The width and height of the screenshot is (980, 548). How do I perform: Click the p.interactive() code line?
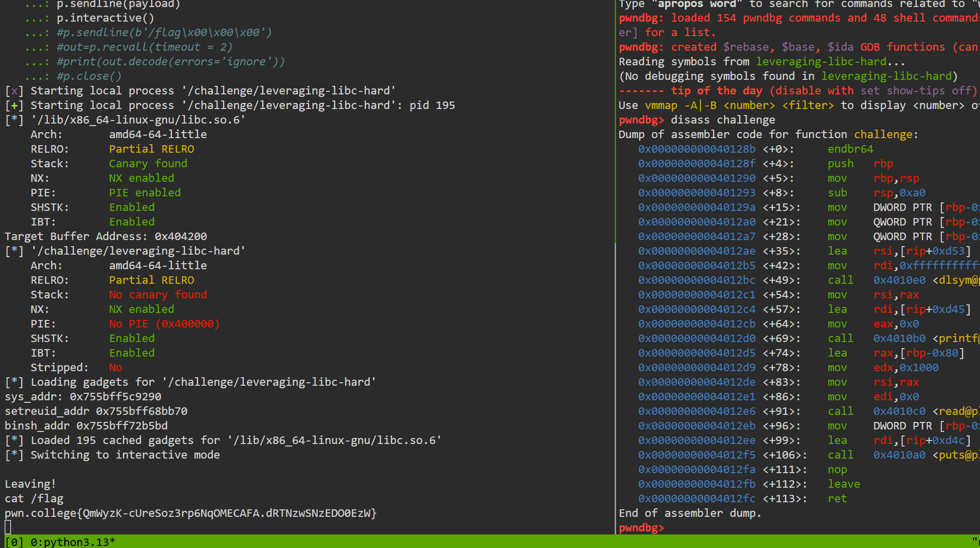106,18
